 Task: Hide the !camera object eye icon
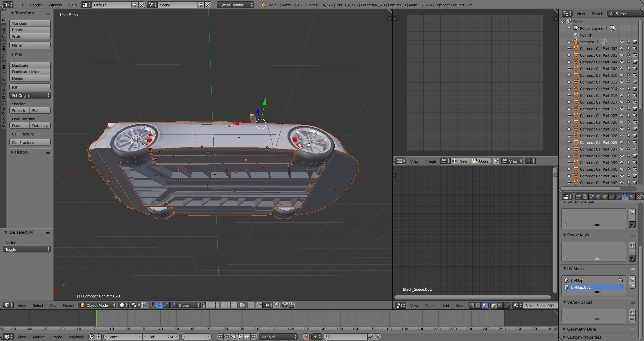(622, 42)
